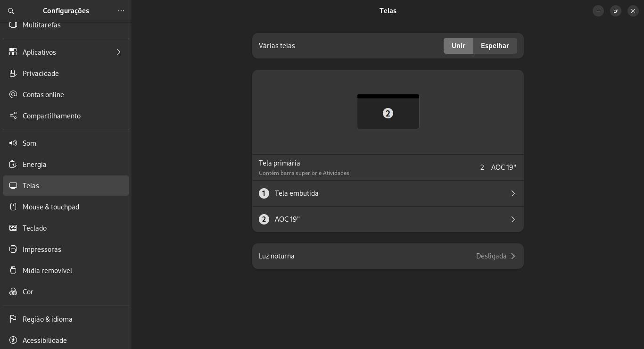Open Região & idioma panel
This screenshot has height=349, width=644.
point(66,319)
